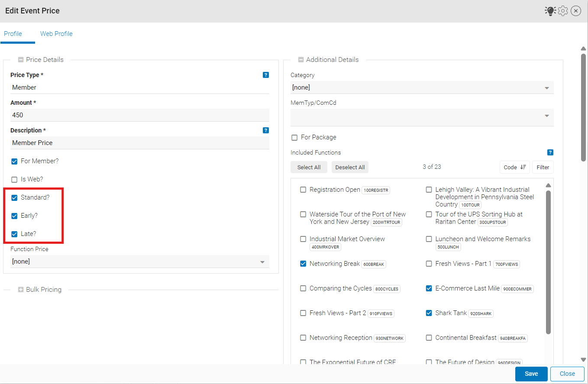
Task: Click the Included Functions help icon
Action: pyautogui.click(x=550, y=152)
